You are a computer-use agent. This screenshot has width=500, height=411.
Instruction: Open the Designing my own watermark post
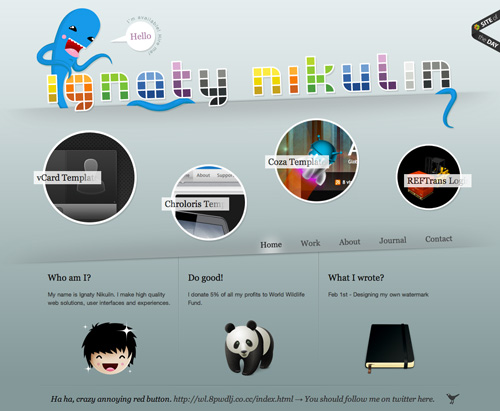click(378, 295)
